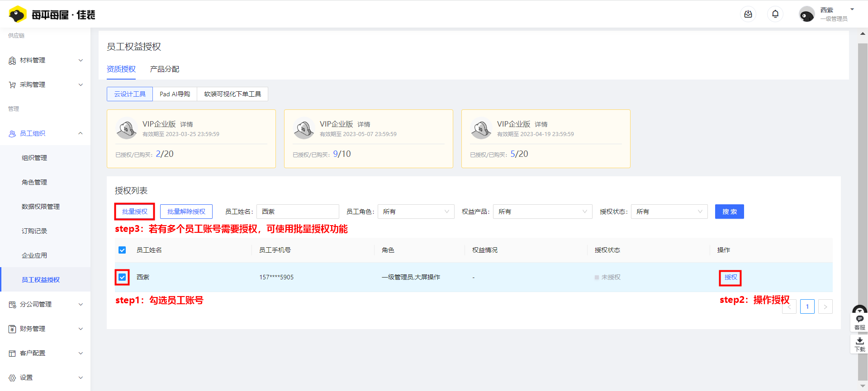The width and height of the screenshot is (868, 391).
Task: Select the Pad AI导购 tab
Action: coord(175,94)
